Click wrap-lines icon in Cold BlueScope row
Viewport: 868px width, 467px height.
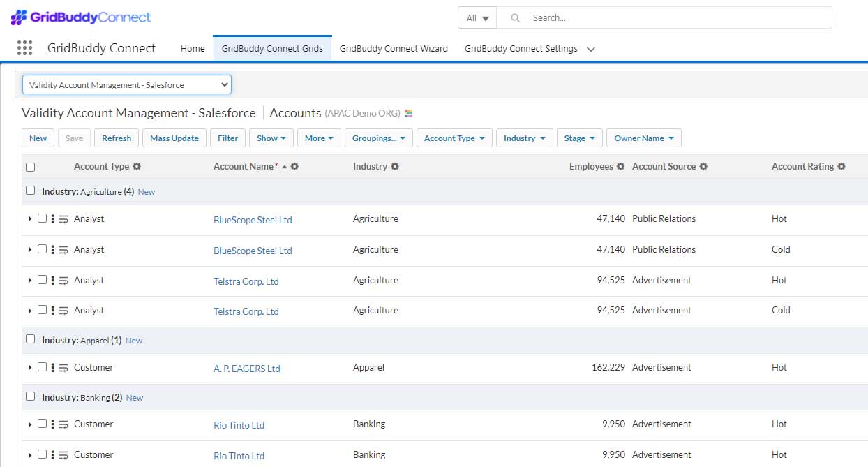(x=63, y=250)
